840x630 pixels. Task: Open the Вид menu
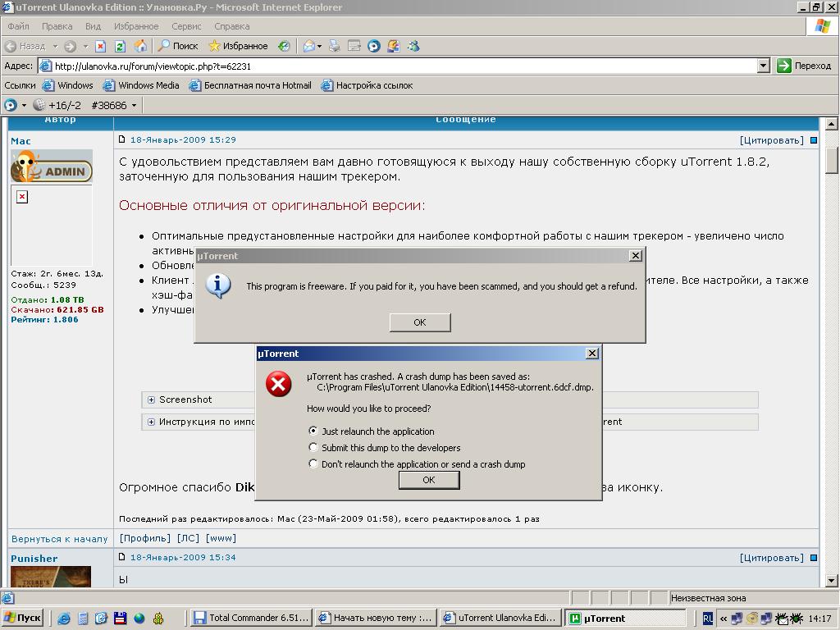(x=93, y=26)
